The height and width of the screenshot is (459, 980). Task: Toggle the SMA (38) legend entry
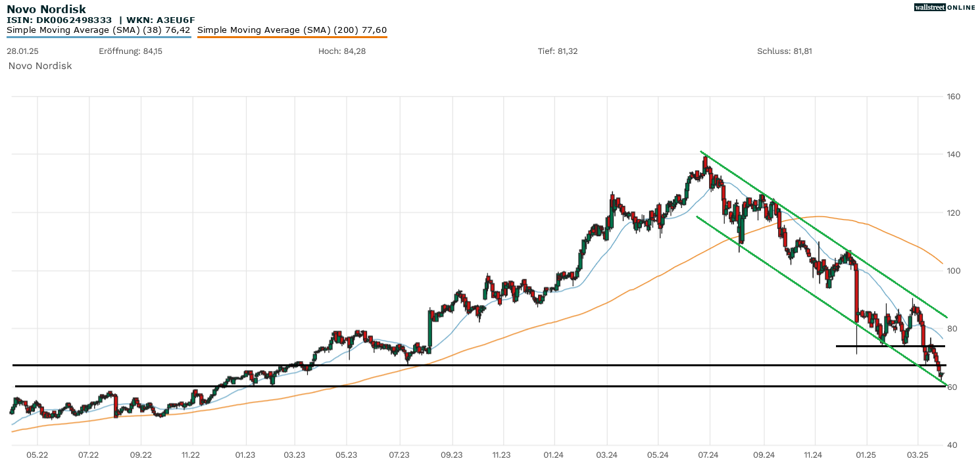pos(99,30)
